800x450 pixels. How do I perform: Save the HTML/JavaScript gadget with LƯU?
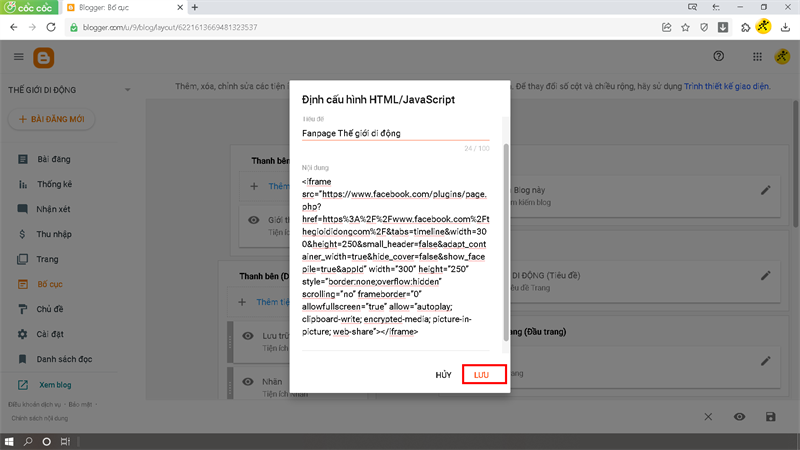pyautogui.click(x=484, y=374)
